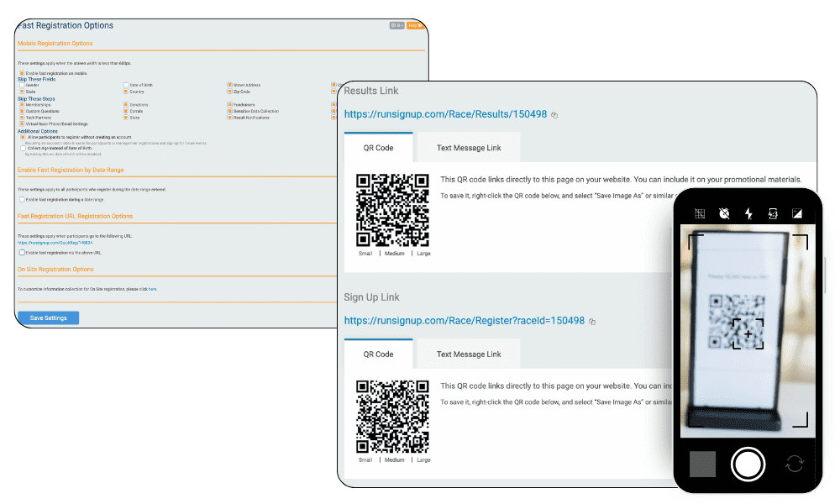Viewport: 840px width, 504px height.
Task: Uncheck the Street Address checkbox
Action: pos(230,85)
